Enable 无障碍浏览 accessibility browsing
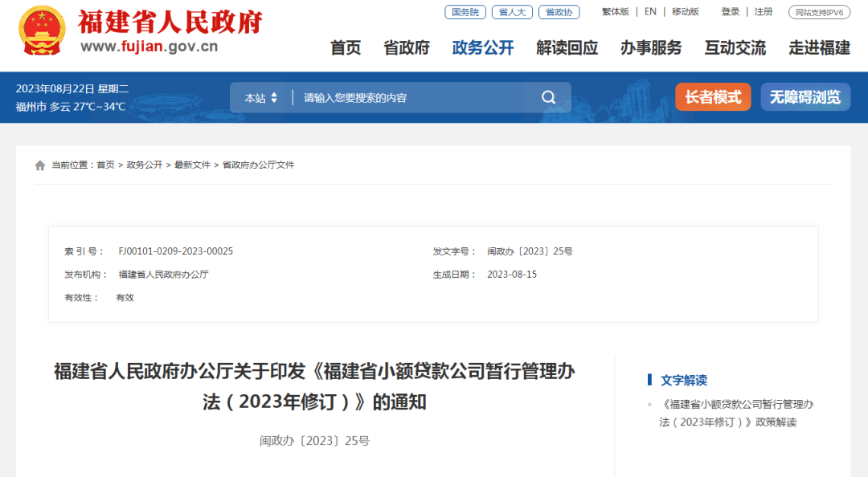The image size is (868, 477). click(x=805, y=96)
